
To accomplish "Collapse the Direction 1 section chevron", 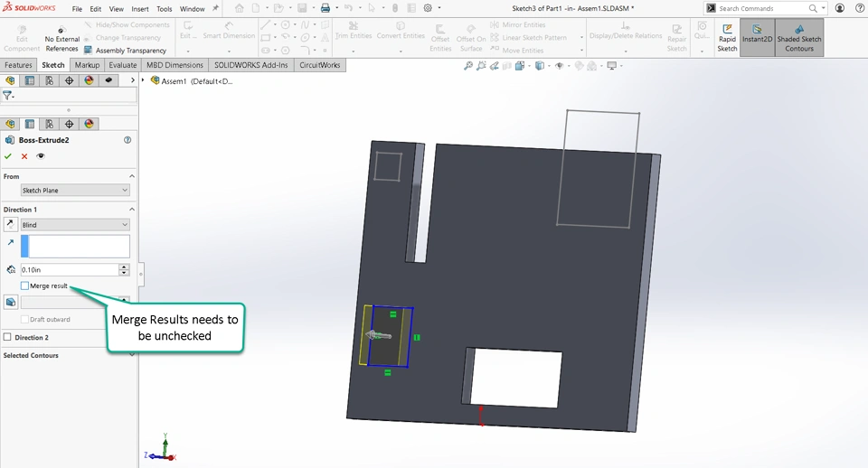I will (x=132, y=209).
